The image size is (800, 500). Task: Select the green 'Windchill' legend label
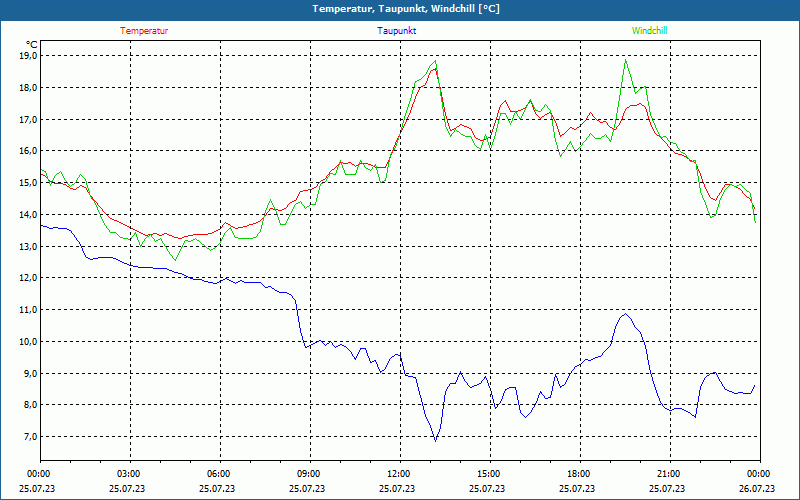649,31
